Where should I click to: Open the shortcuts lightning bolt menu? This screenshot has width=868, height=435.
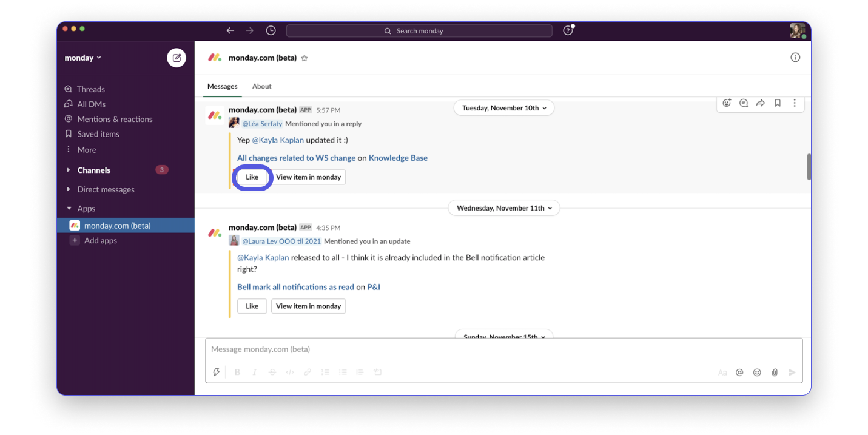pos(216,372)
